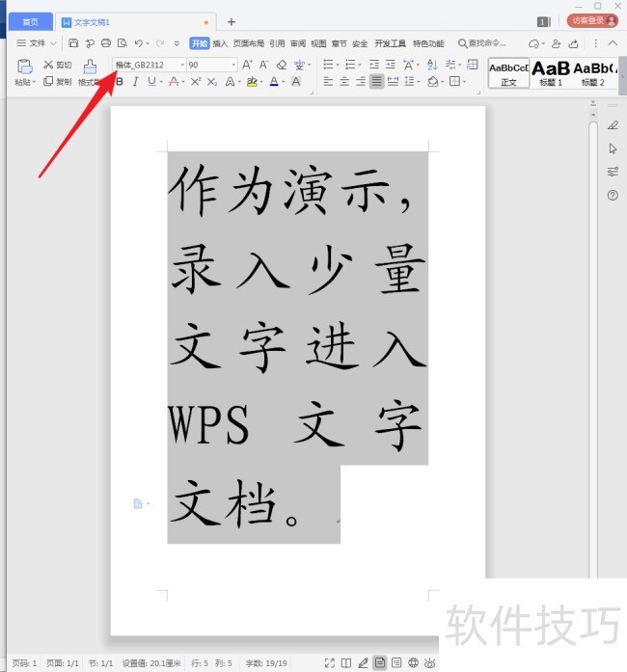Click the Format Painter brush
The height and width of the screenshot is (672, 627).
(90, 67)
